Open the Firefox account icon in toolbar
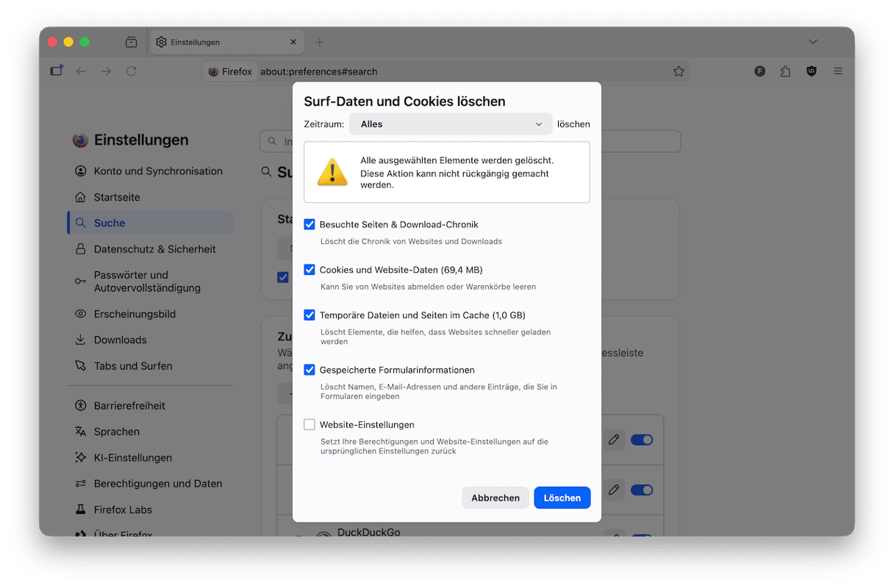The height and width of the screenshot is (588, 894). tap(760, 71)
